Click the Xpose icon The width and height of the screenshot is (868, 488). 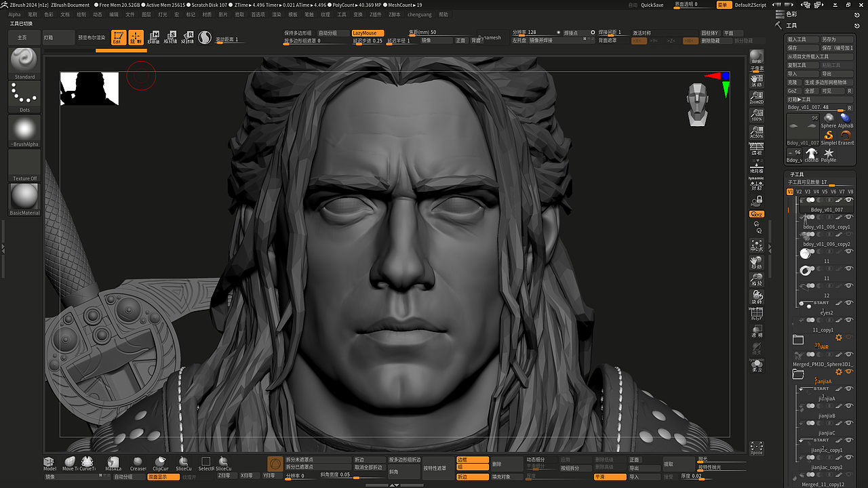tap(757, 447)
